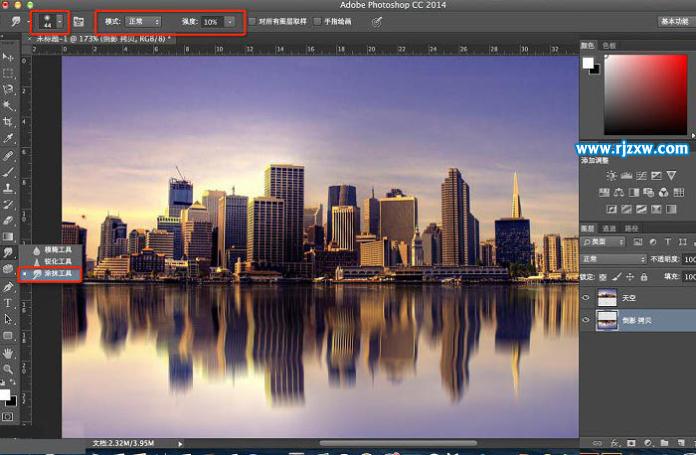The image size is (696, 455).
Task: Select the Type tool
Action: pos(9,303)
